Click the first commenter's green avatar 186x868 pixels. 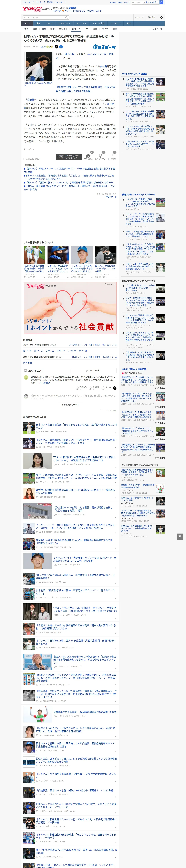(26, 378)
